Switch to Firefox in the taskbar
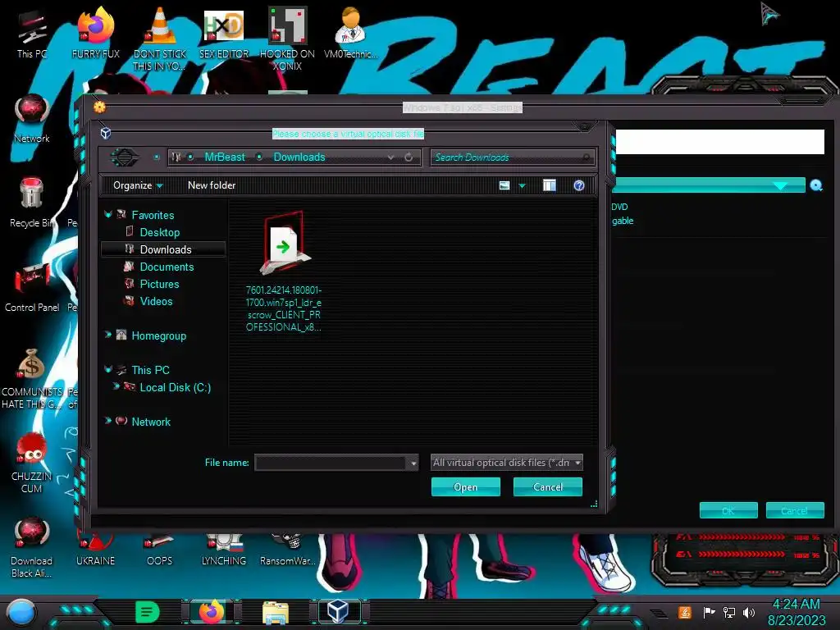Screen dimensions: 840x630 tap(212, 612)
